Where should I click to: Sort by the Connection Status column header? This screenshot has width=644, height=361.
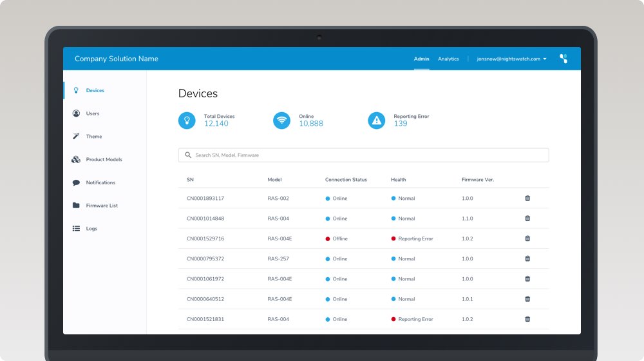point(346,180)
